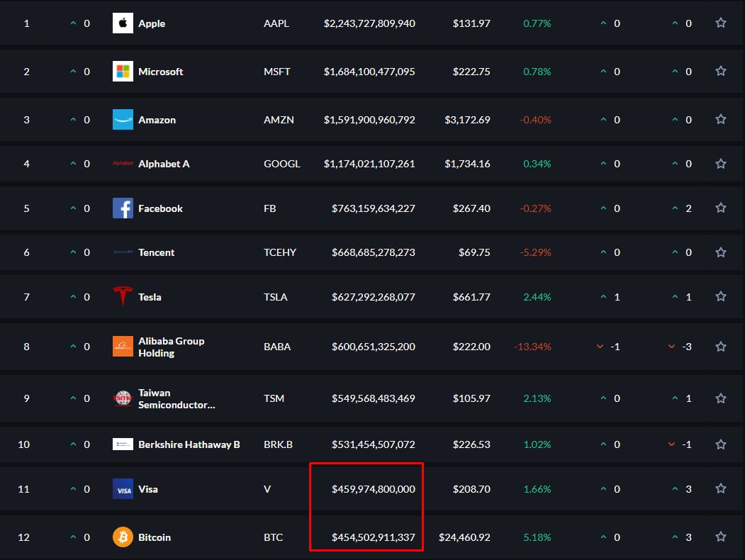The height and width of the screenshot is (560, 745).
Task: Click the Bitcoin logo icon
Action: [123, 537]
